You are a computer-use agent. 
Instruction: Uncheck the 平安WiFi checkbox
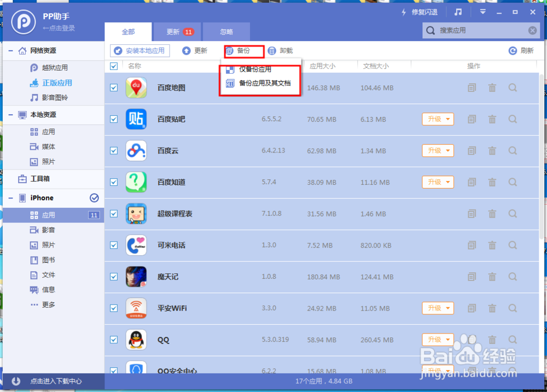point(114,308)
